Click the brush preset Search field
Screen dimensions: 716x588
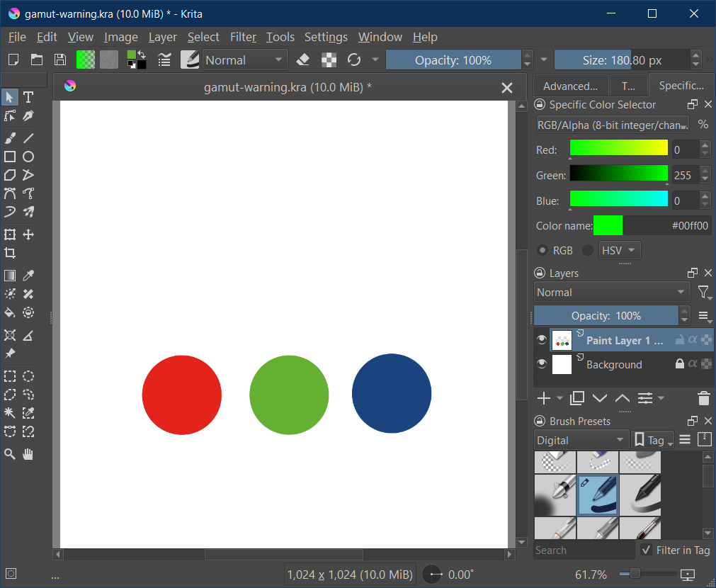coord(584,550)
